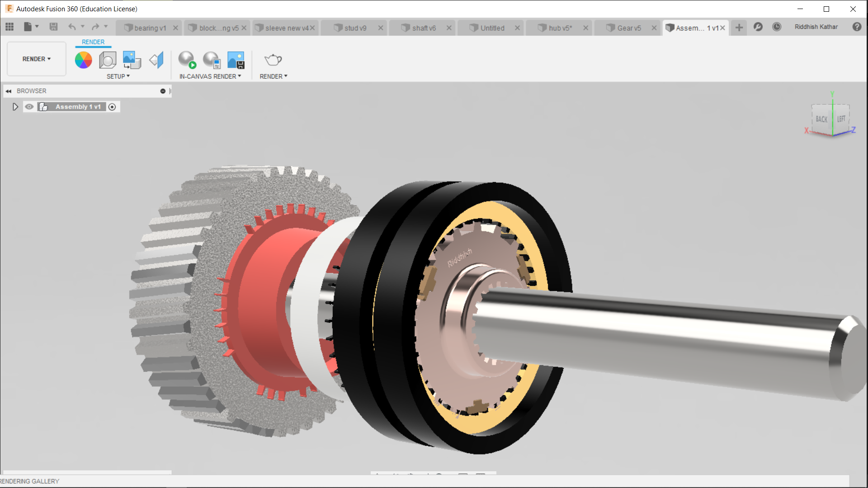
Task: Close the Untitled tab
Action: point(517,28)
